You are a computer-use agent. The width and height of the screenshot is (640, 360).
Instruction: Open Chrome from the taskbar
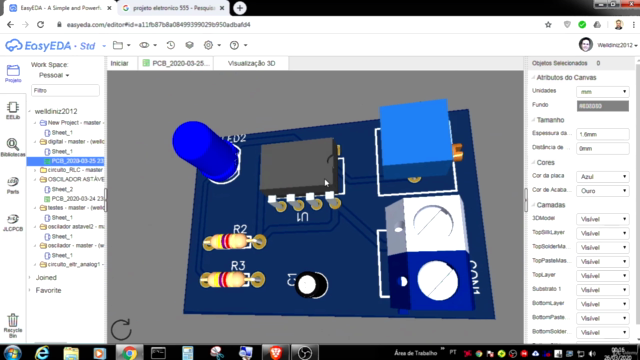(x=129, y=353)
